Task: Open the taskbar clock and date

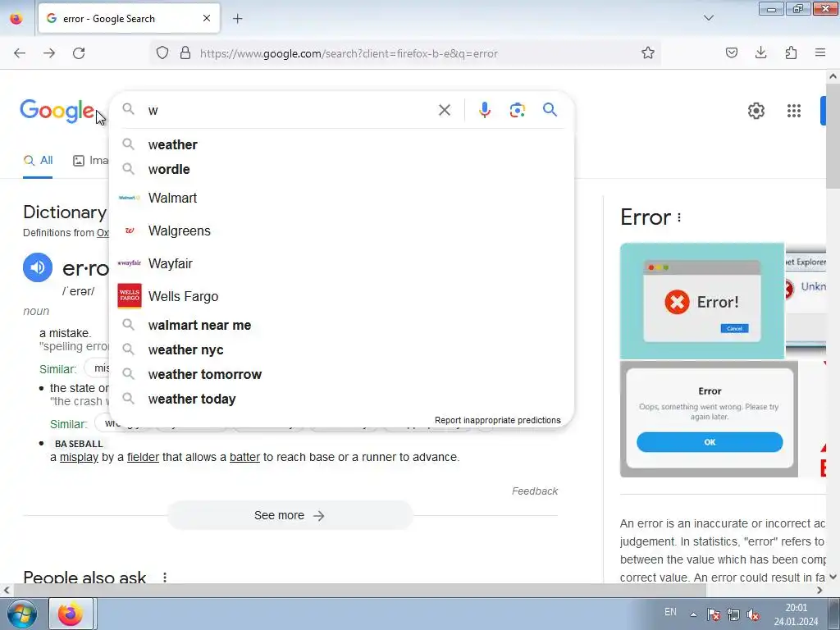Action: click(796, 614)
